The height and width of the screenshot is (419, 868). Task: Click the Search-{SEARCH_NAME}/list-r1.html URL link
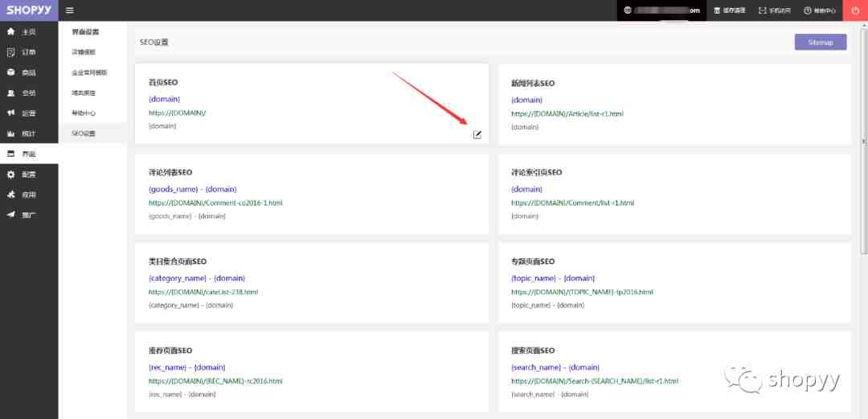click(595, 380)
